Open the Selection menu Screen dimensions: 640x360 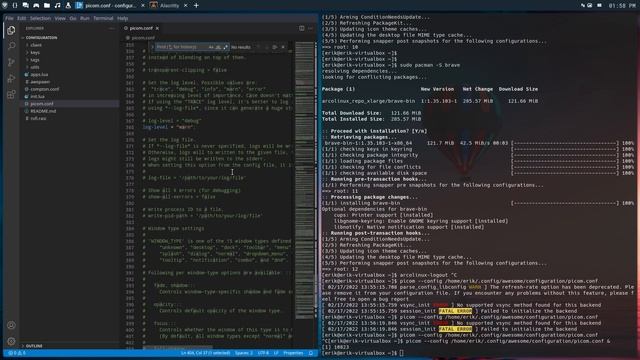(x=40, y=18)
